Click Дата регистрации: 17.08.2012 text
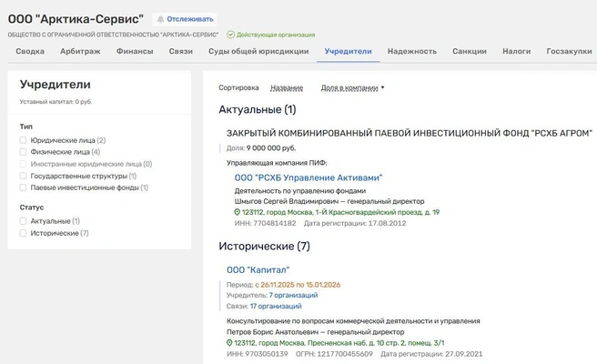Image resolution: width=597 pixels, height=364 pixels. pyautogui.click(x=355, y=224)
